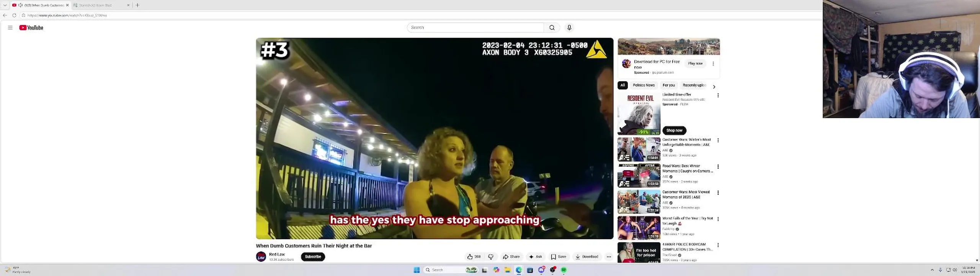Open Customer Wars Winter's Most Unforgettable Moments video
This screenshot has width=980, height=276.
click(686, 142)
